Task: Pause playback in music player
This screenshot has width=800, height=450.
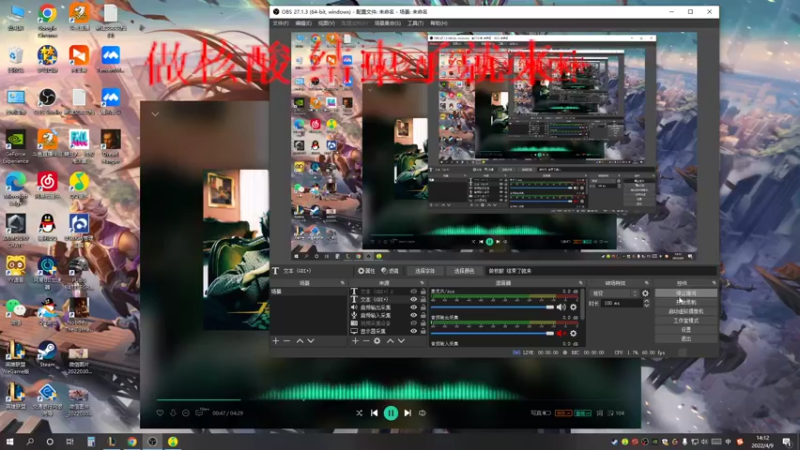Action: (391, 413)
